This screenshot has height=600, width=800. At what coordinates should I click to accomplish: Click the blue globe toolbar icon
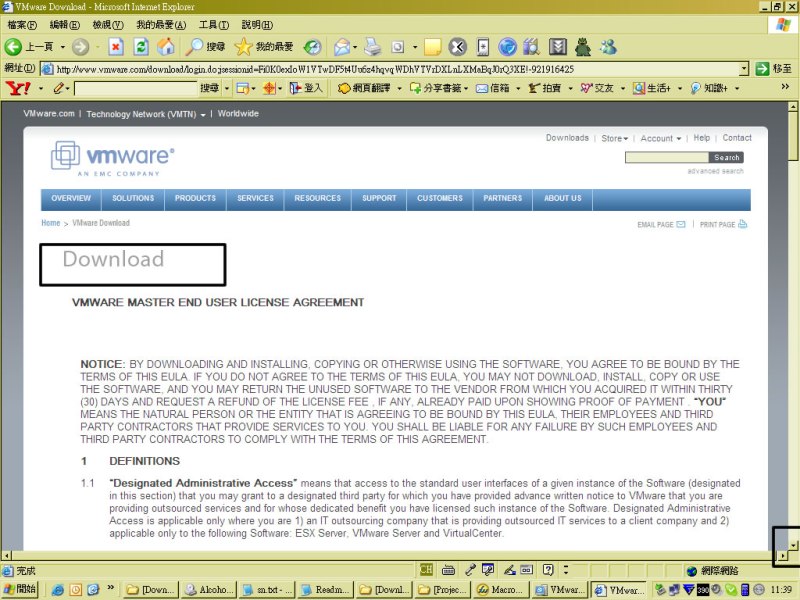click(x=507, y=47)
